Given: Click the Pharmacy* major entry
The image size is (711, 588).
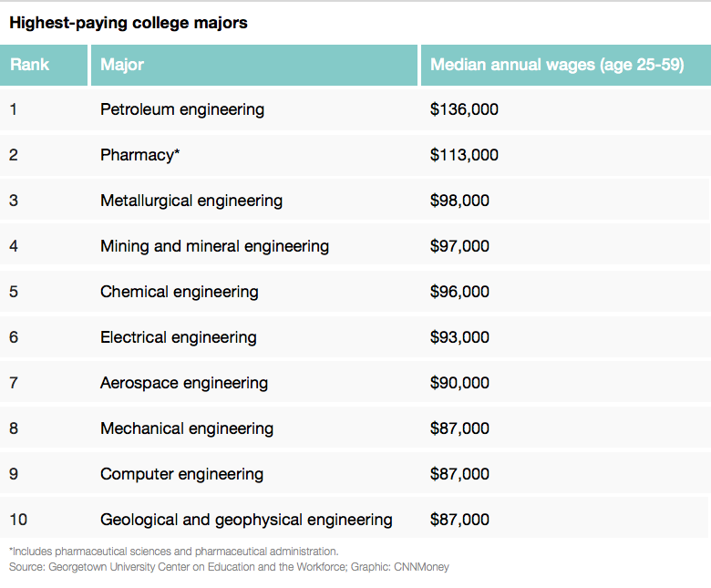Looking at the screenshot, I should click(x=140, y=155).
